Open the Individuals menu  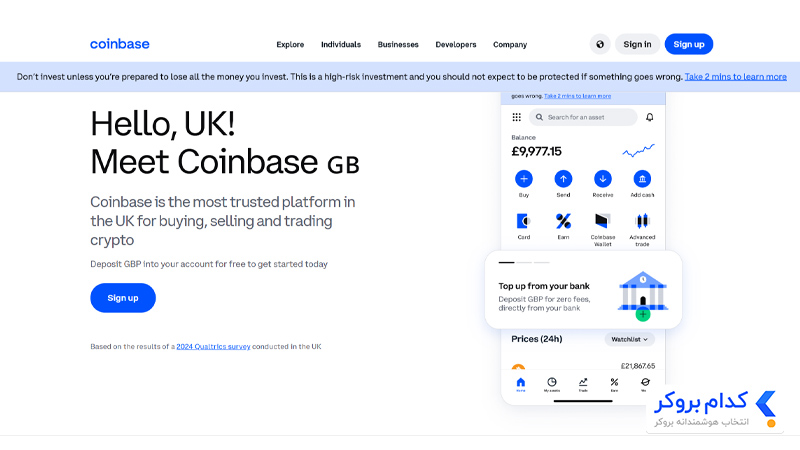pos(341,44)
